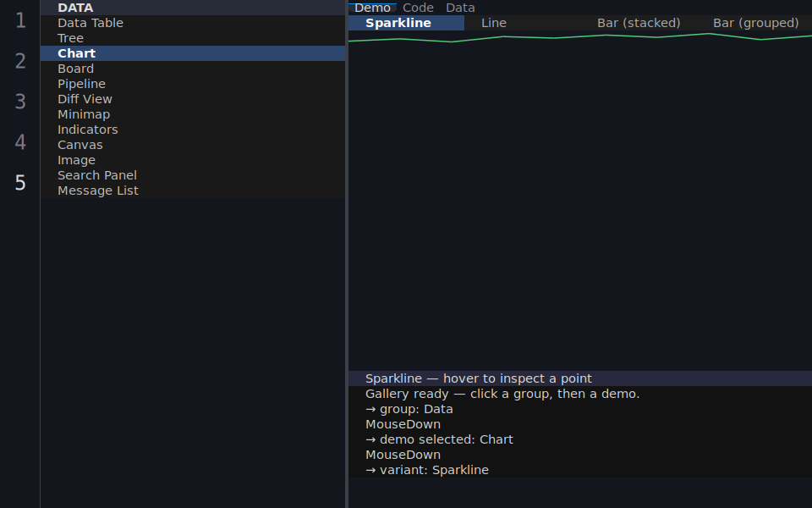Open the Data tab beside Code

point(460,8)
